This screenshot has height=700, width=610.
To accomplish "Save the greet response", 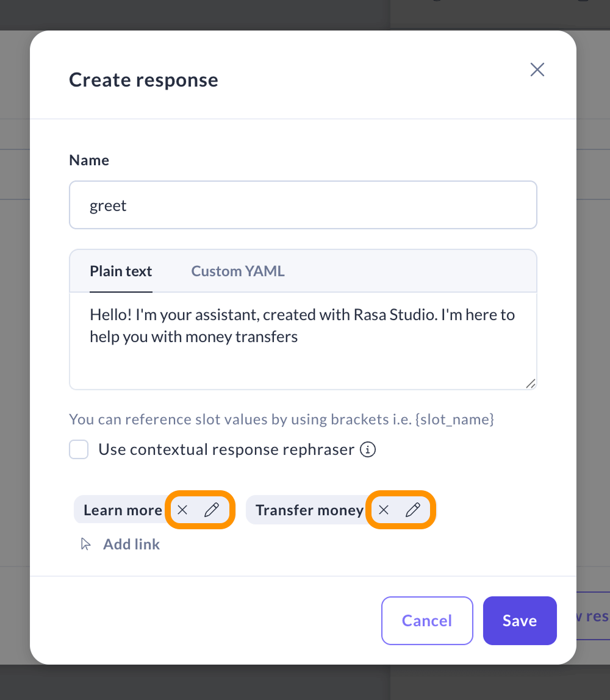I will [520, 621].
